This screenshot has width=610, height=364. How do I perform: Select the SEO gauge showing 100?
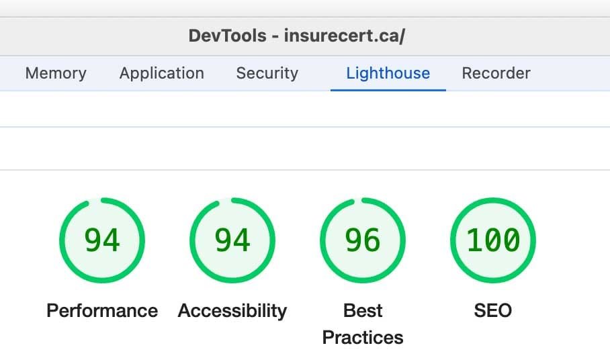tap(493, 240)
